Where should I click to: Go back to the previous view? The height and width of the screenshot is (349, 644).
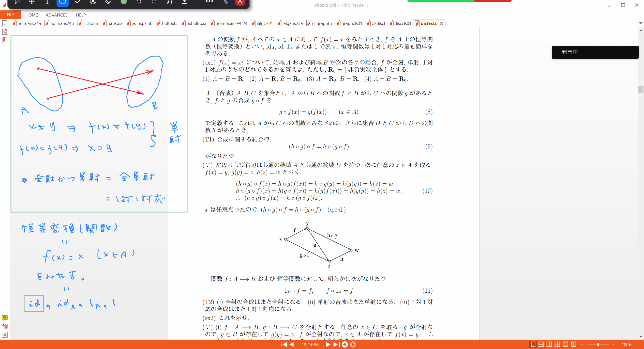345,344
